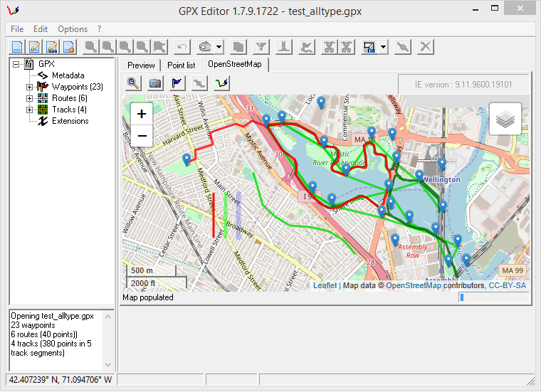Image resolution: width=541 pixels, height=392 pixels.
Task: Toggle tracks display with colored path icon
Action: click(222, 83)
